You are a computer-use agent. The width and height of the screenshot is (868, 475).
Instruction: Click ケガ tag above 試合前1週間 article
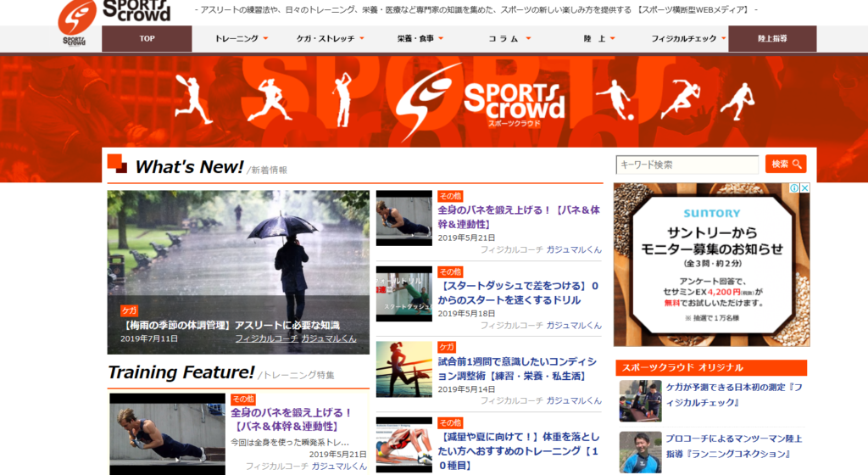pos(446,347)
